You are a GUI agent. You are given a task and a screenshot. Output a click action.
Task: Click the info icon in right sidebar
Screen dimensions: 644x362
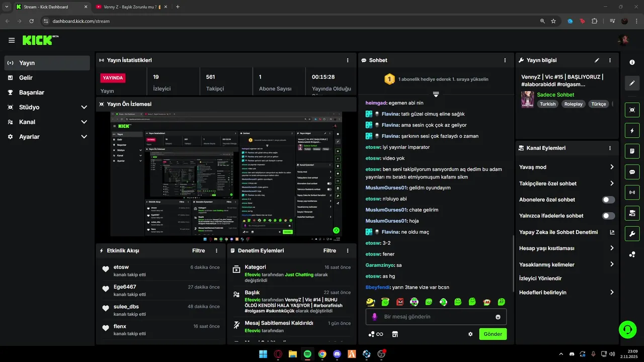(632, 62)
